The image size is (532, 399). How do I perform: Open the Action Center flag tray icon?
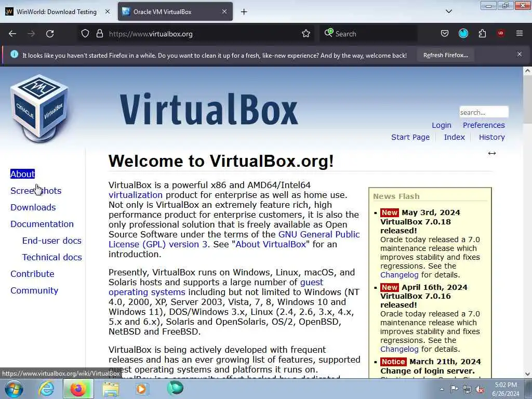tap(454, 389)
